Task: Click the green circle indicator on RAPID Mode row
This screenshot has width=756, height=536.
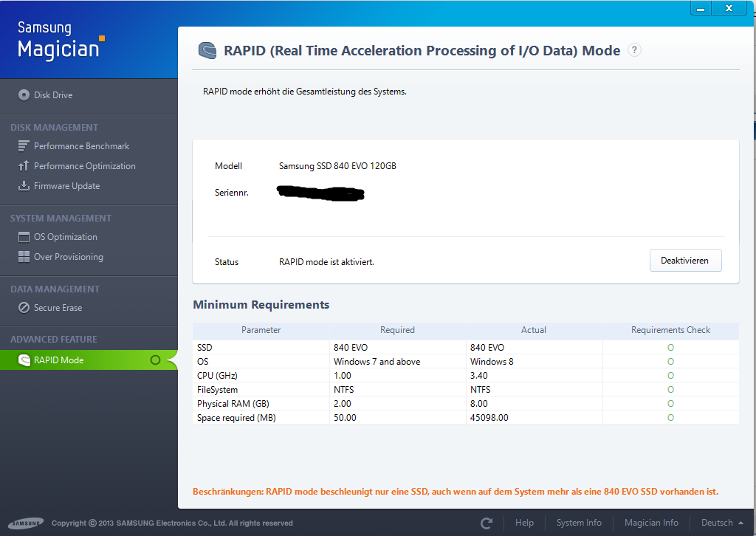Action: pos(155,360)
